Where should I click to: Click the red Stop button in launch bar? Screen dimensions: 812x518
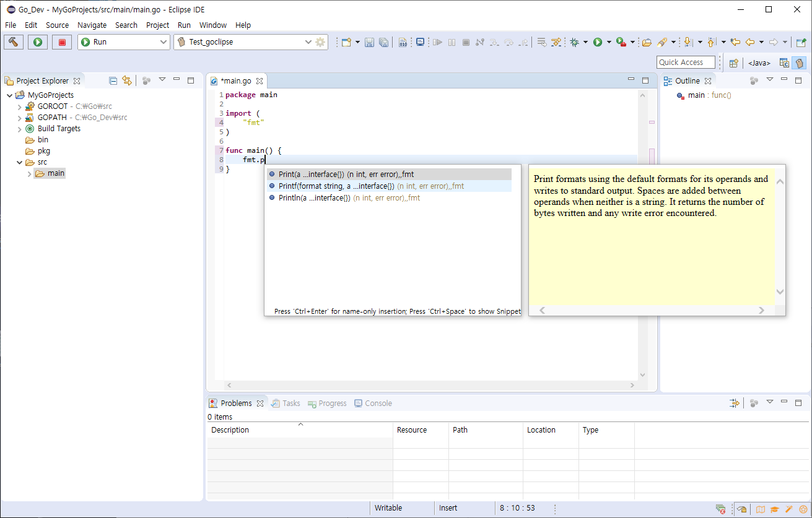[x=62, y=42]
